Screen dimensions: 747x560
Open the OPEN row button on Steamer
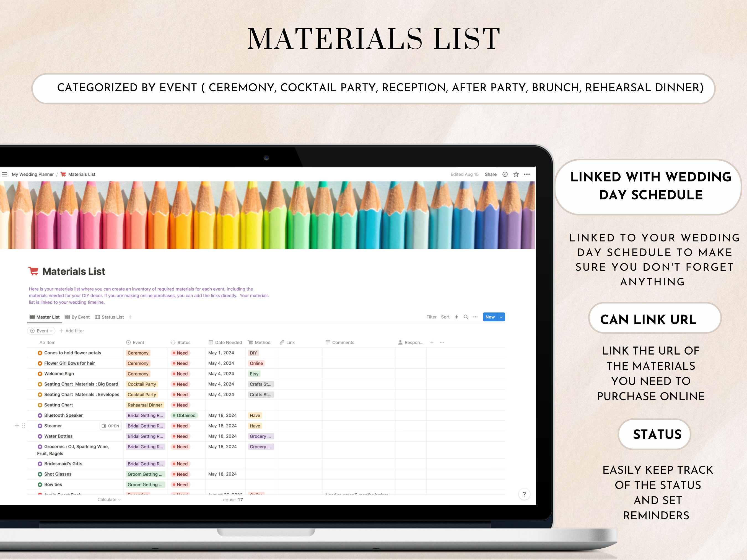(x=111, y=426)
